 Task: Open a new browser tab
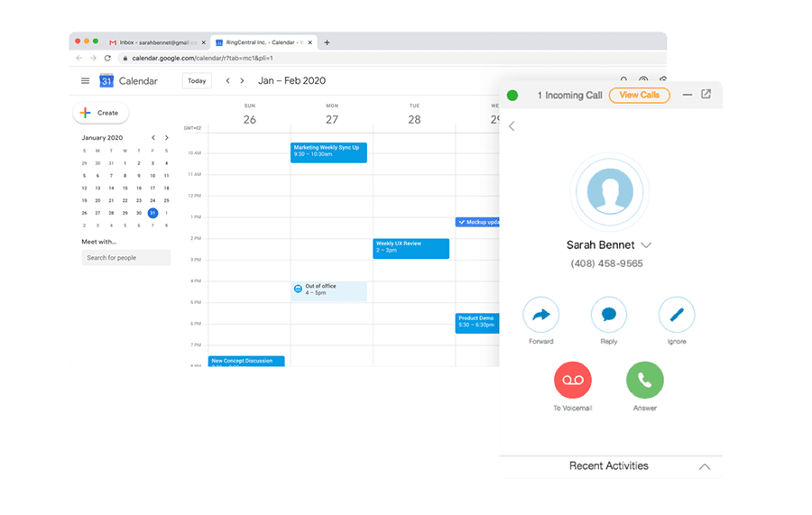click(327, 42)
